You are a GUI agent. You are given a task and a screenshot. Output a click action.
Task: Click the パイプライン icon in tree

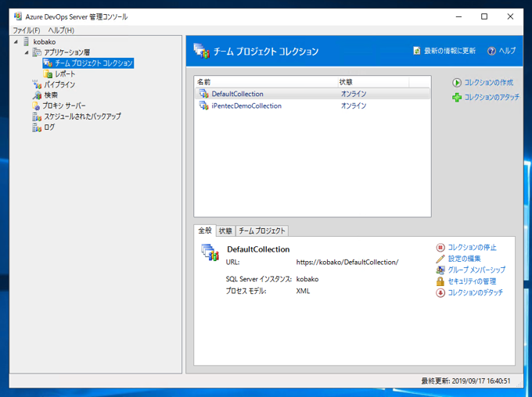[37, 84]
